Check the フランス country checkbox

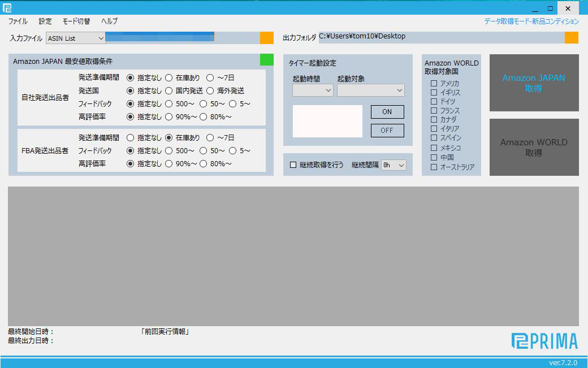coord(434,111)
